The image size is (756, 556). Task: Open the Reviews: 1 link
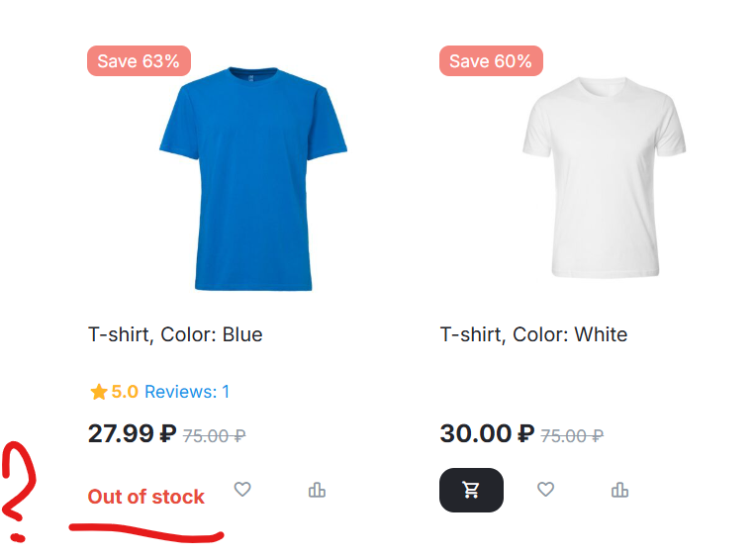tap(187, 392)
